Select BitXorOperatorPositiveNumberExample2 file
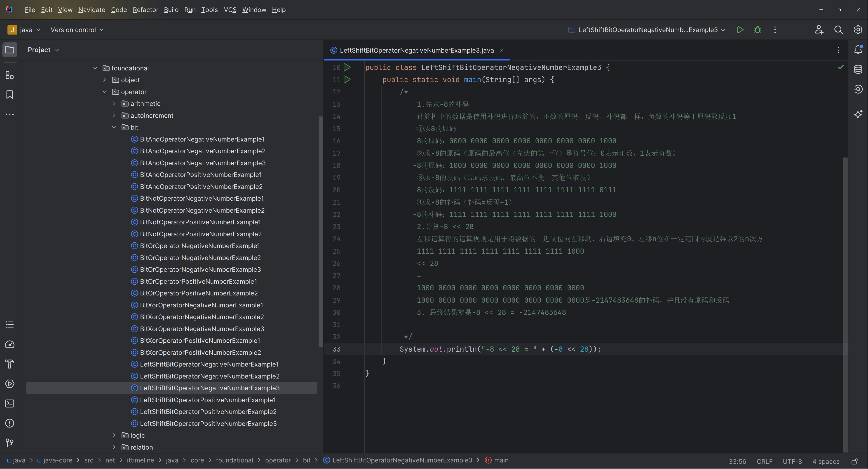The height and width of the screenshot is (469, 868). (200, 353)
